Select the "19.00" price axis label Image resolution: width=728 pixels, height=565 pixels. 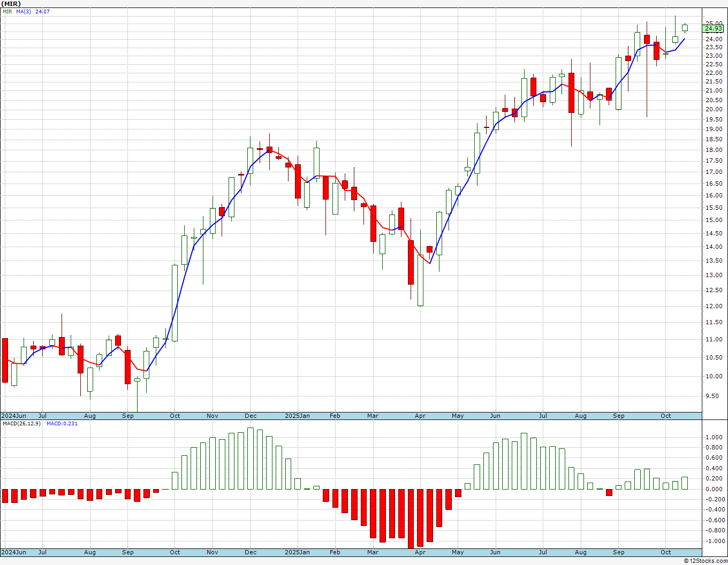click(714, 129)
